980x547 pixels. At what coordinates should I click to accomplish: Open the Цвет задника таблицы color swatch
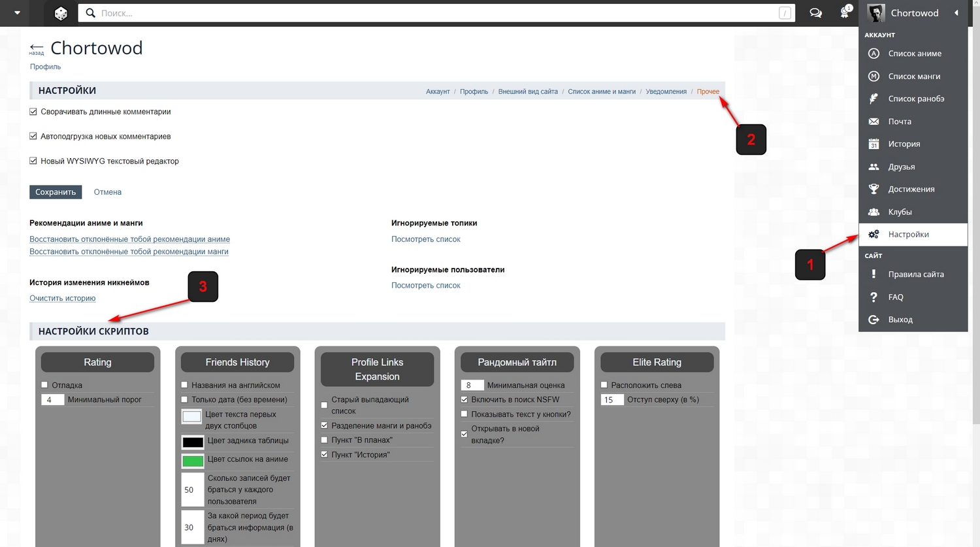pos(192,440)
